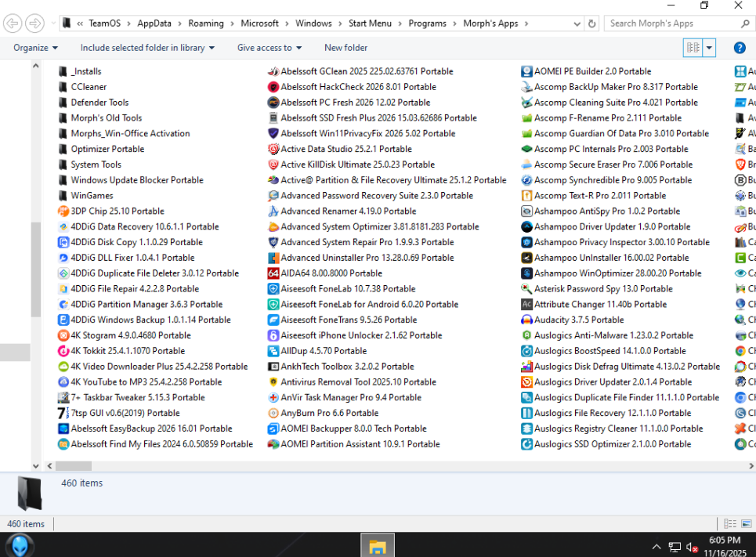
Task: Click the Audacity 3.7.5 Portable icon
Action: coord(526,320)
